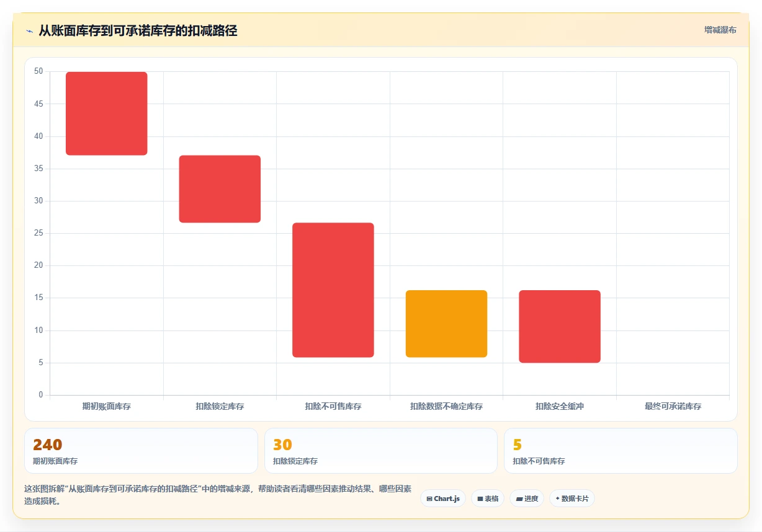Image resolution: width=762 pixels, height=532 pixels.
Task: Open the 30 扣除锁定库存 data card
Action: [x=381, y=451]
